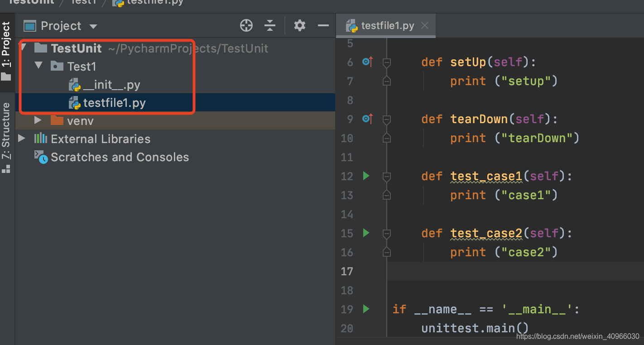
Task: Click the venv folder icon
Action: coord(57,120)
